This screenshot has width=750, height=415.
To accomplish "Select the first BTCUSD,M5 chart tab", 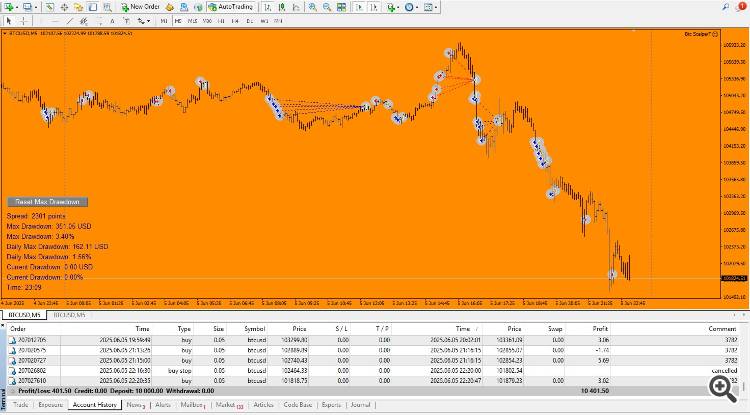I will coord(24,315).
